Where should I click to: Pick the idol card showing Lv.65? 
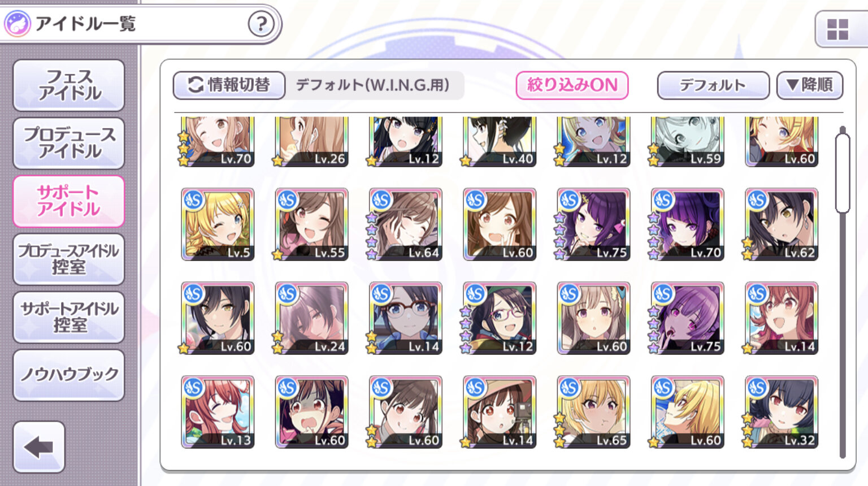tap(593, 412)
